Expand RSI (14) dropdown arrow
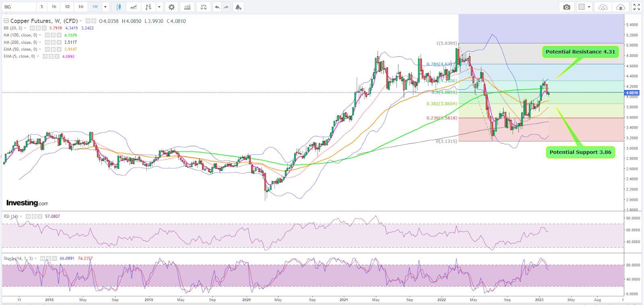Screen dimensions: 644x305 21,216
